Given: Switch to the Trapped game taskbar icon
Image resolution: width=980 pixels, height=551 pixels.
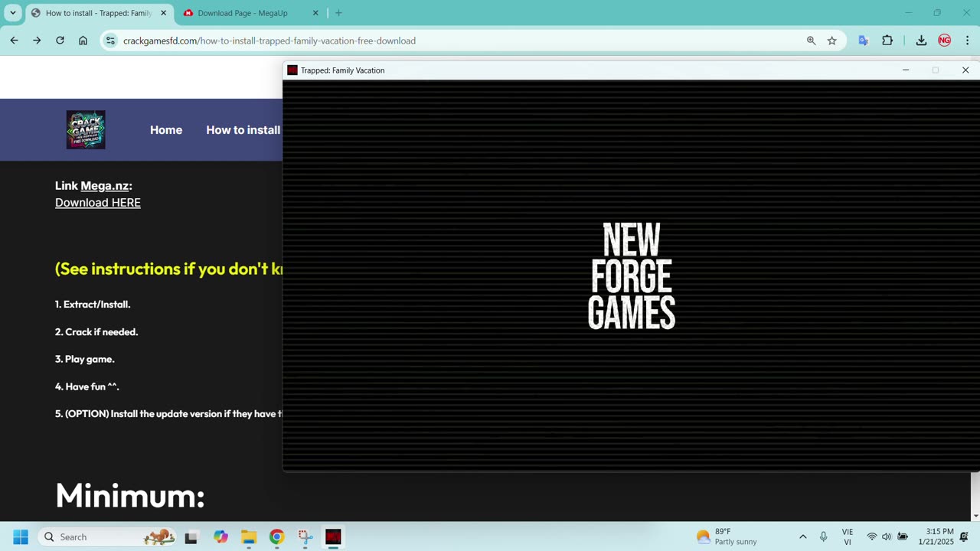Looking at the screenshot, I should (333, 536).
